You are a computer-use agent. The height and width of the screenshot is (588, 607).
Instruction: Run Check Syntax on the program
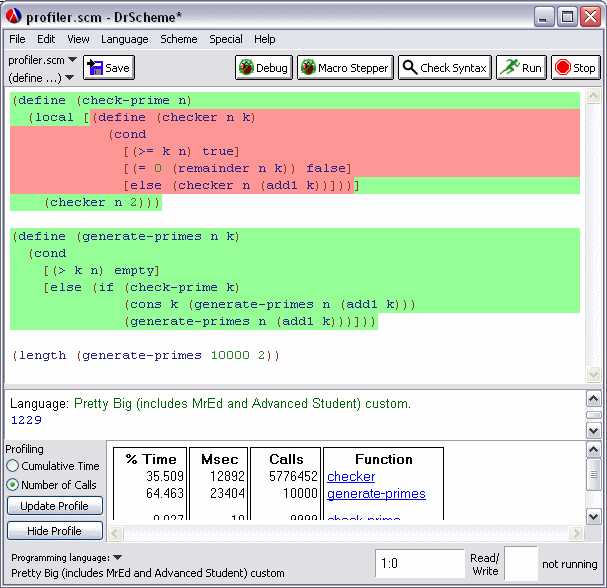point(445,68)
